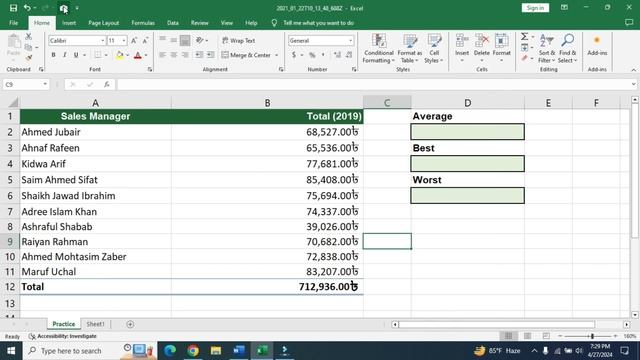Toggle Bold formatting
This screenshot has width=640, height=360.
coord(53,55)
